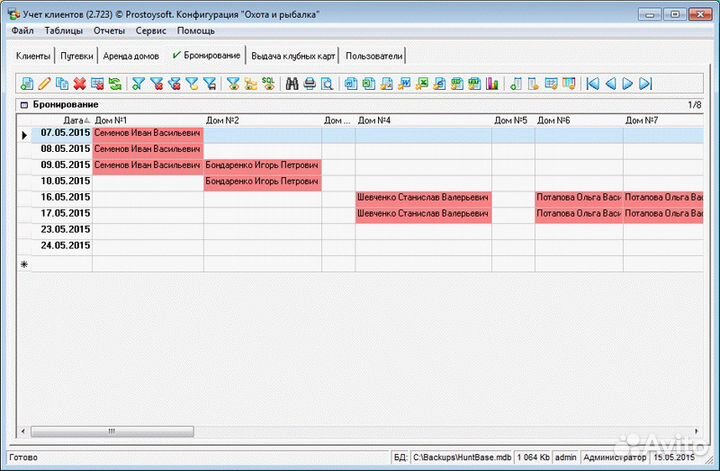The image size is (720, 471).
Task: Sort by the Дата column header
Action: [74, 121]
